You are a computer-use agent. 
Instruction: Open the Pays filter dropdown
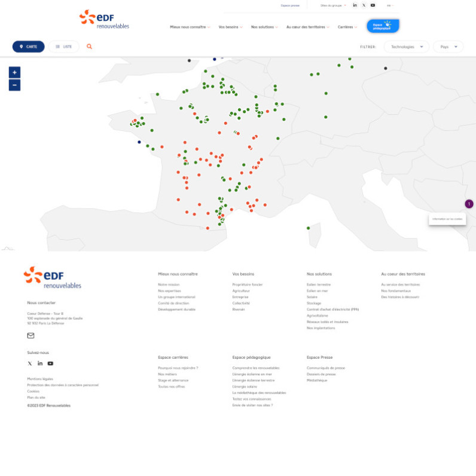click(x=448, y=47)
